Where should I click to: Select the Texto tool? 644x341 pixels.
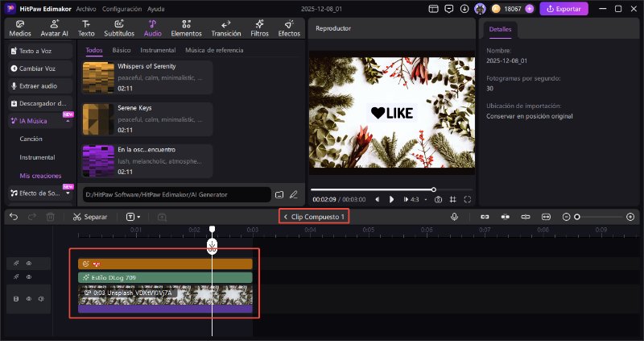point(86,28)
